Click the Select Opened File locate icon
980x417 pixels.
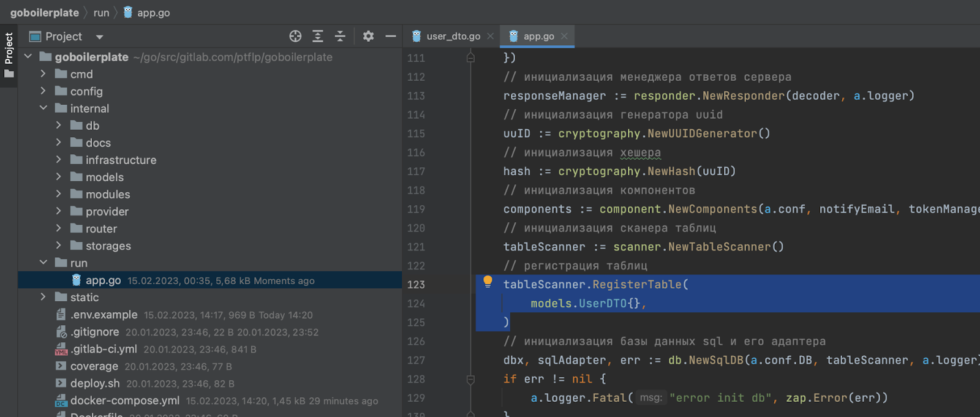(x=295, y=36)
